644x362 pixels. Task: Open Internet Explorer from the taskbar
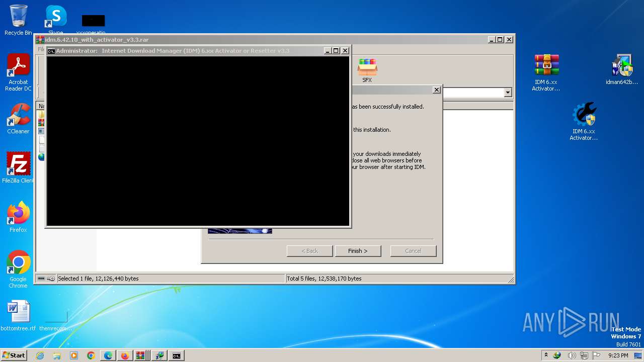pos(40,355)
